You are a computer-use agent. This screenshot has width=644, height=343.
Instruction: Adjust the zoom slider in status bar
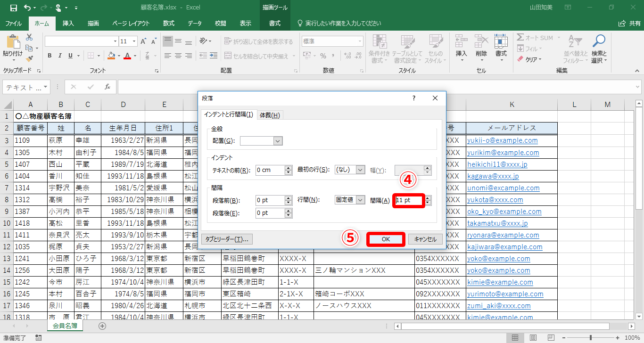tap(591, 338)
